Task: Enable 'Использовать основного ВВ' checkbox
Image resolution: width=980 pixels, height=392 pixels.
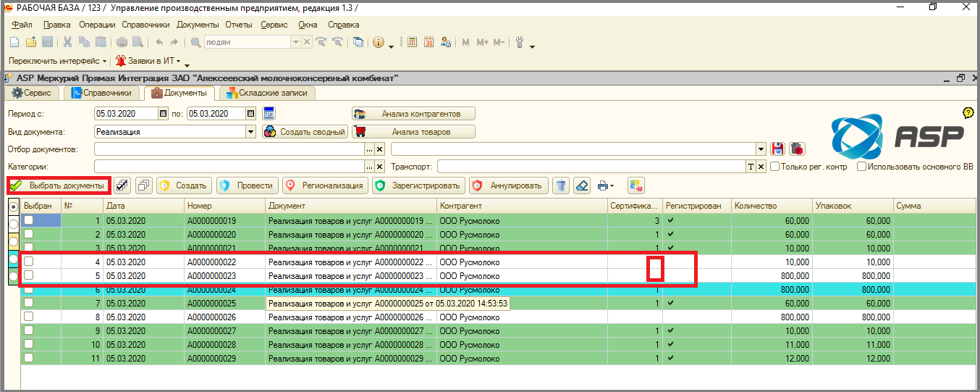Action: coord(861,167)
